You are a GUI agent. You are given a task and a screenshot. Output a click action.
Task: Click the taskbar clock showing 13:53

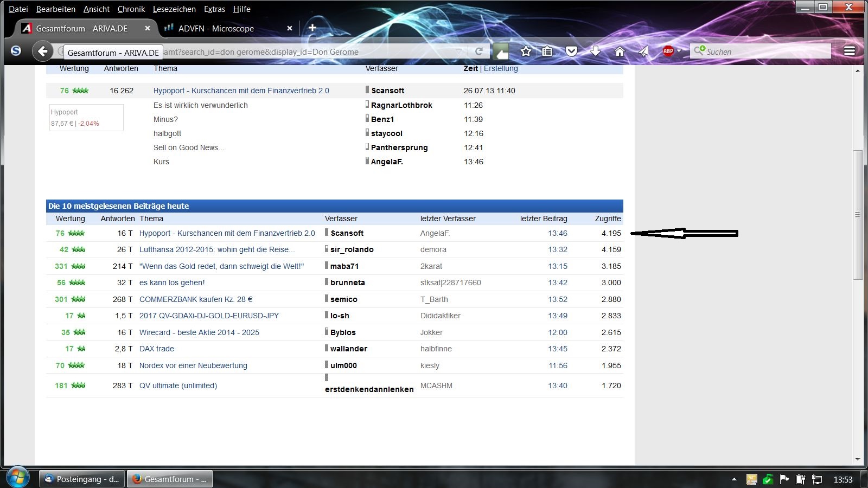(x=843, y=479)
